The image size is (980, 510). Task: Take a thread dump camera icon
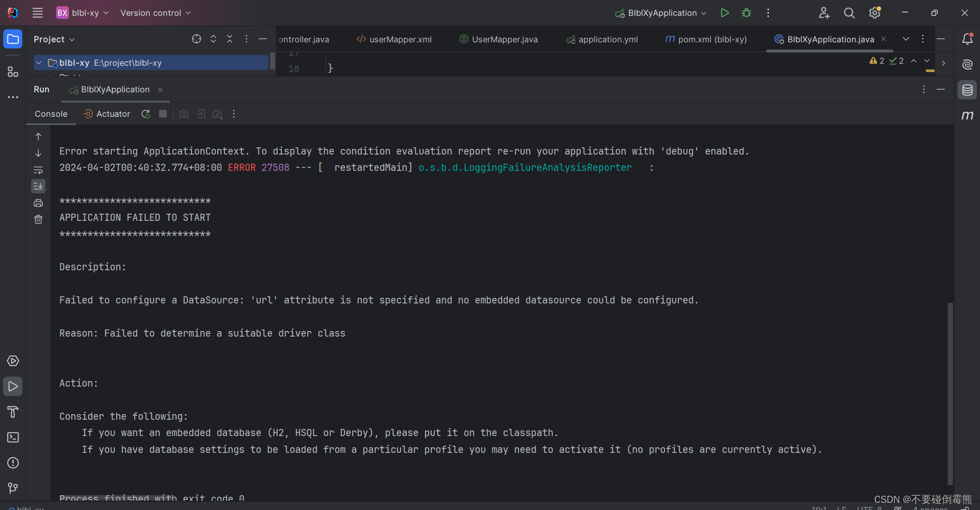[184, 114]
